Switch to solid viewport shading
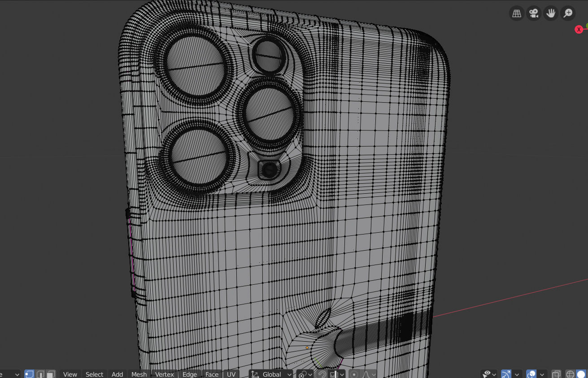 [581, 374]
